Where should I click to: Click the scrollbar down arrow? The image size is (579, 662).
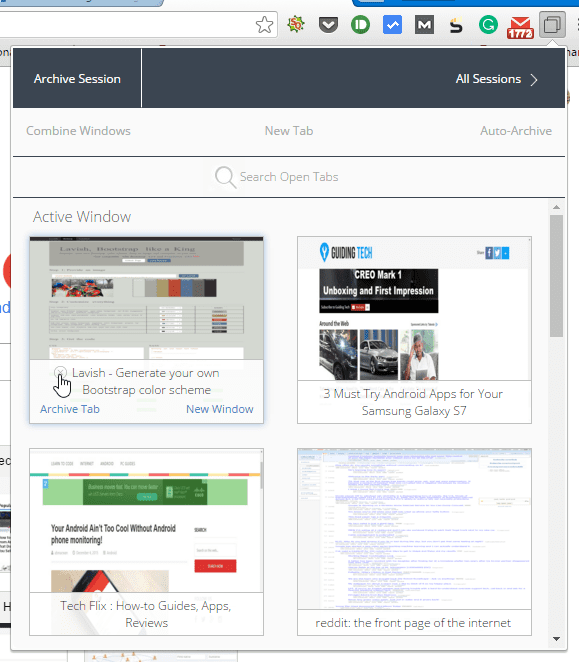tap(556, 639)
